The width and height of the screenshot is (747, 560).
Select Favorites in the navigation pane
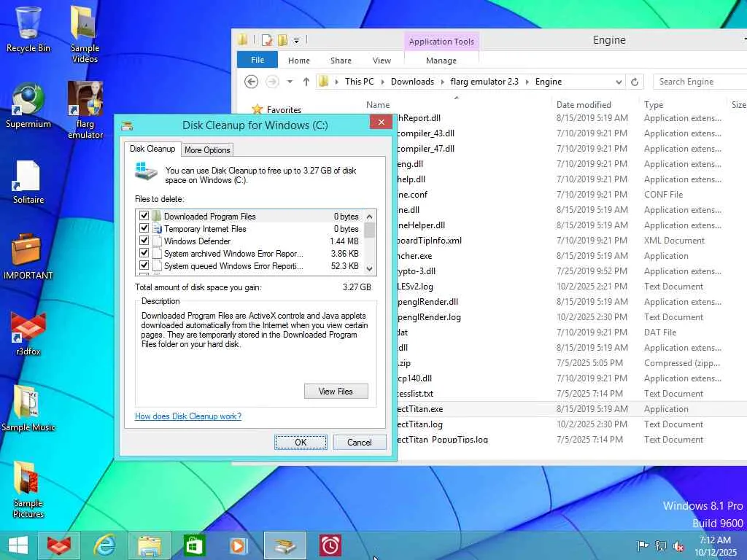coord(284,109)
